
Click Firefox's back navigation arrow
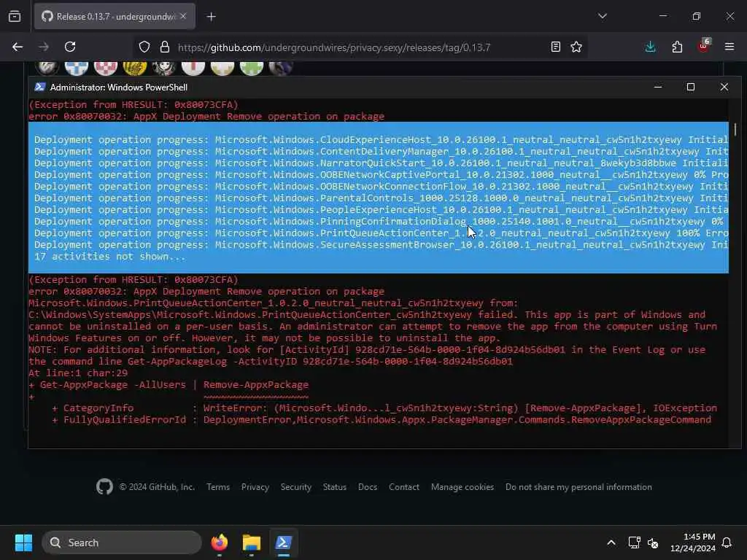18,47
